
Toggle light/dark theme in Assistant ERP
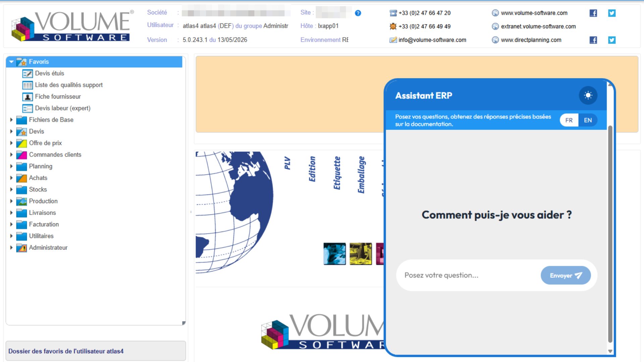588,96
